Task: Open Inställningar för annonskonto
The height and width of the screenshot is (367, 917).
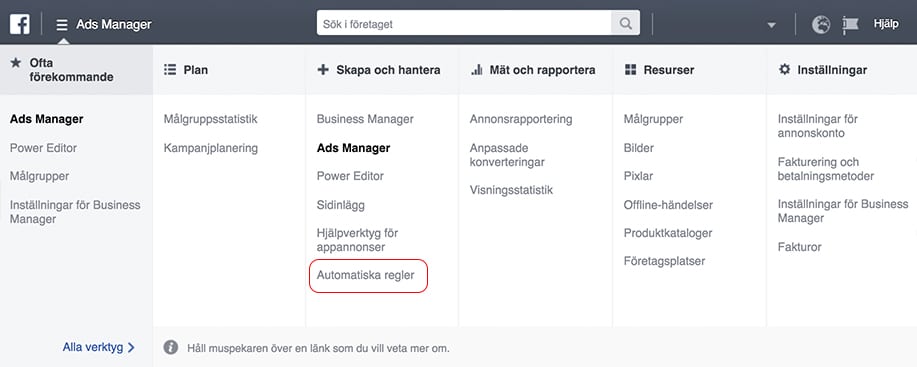Action: point(818,126)
